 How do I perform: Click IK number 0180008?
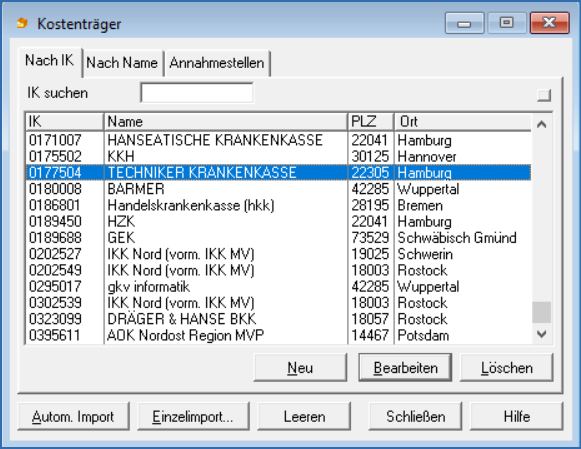tap(55, 189)
